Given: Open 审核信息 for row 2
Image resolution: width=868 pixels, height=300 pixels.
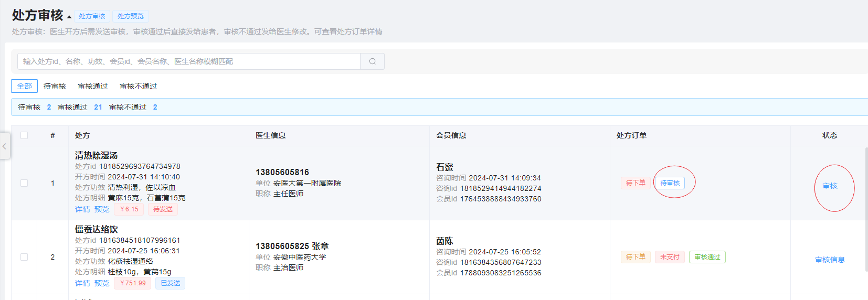Looking at the screenshot, I should tap(830, 260).
